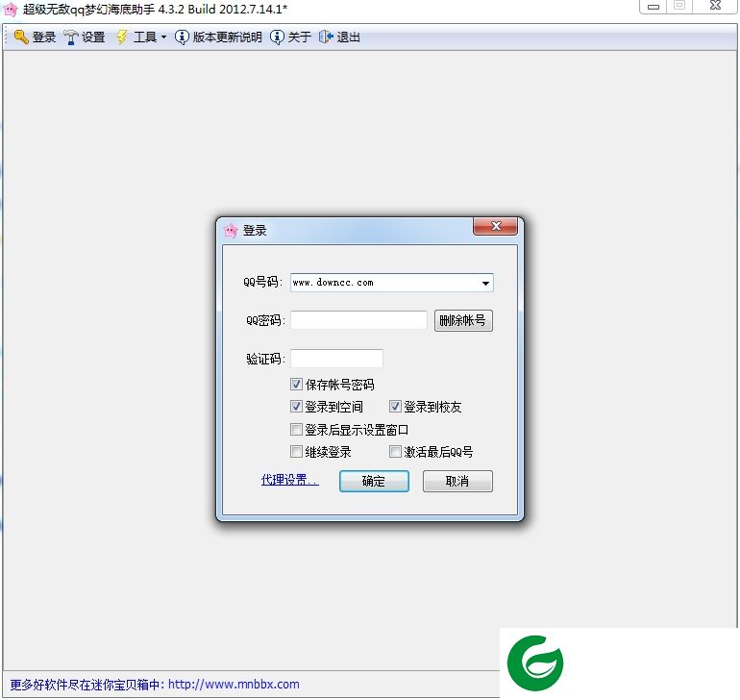This screenshot has width=740, height=700.
Task: Cancel the dialog with 取消 button
Action: coord(457,482)
